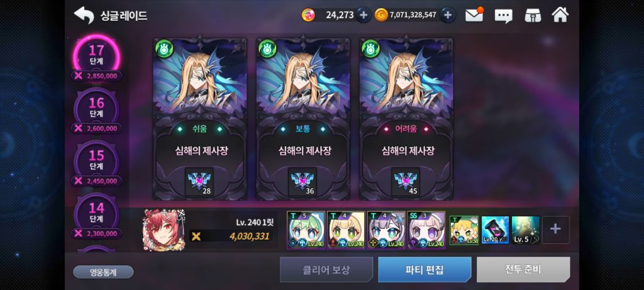Choose the 쉬움 easy difficulty card
Image resolution: width=644 pixels, height=290 pixels.
200,119
